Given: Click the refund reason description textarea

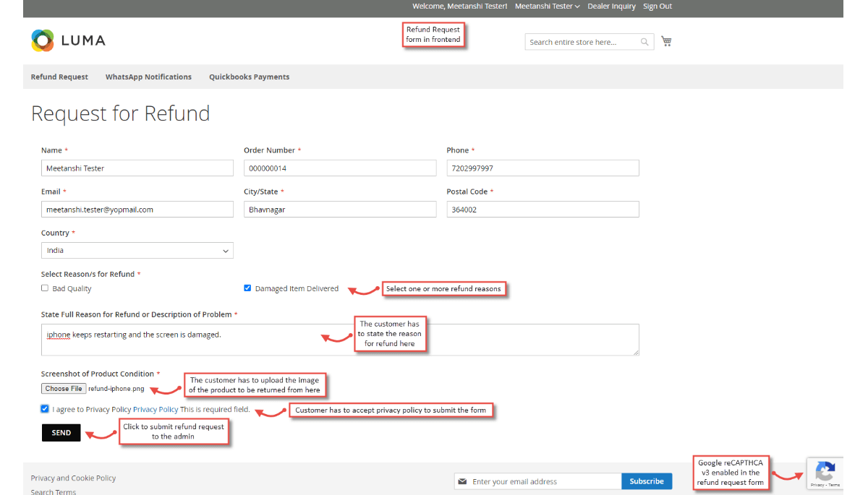Looking at the screenshot, I should [x=340, y=340].
